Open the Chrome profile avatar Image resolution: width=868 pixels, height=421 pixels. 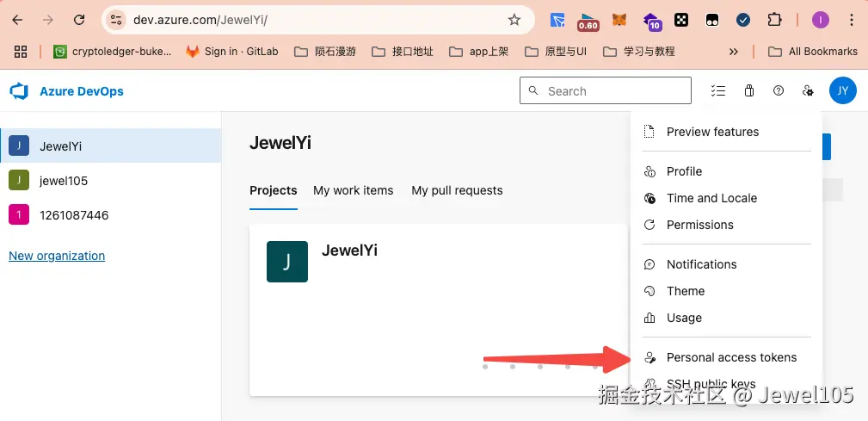coord(821,21)
